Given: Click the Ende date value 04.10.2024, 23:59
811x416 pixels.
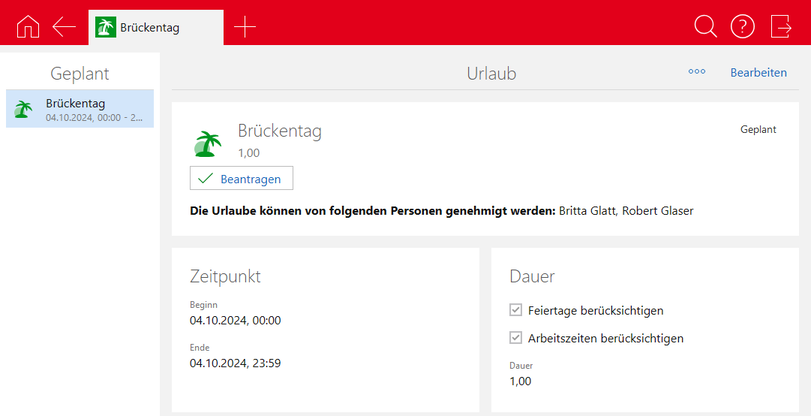Looking at the screenshot, I should [x=235, y=363].
